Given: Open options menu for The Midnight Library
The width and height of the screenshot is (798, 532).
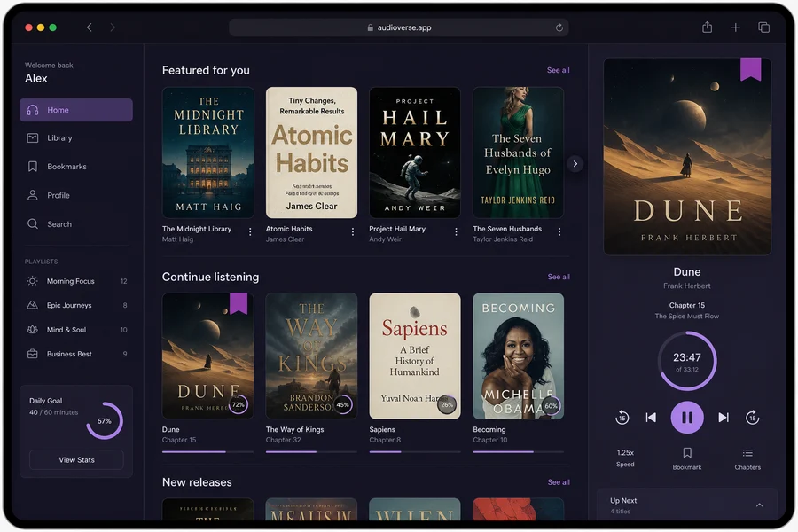Looking at the screenshot, I should [x=250, y=231].
